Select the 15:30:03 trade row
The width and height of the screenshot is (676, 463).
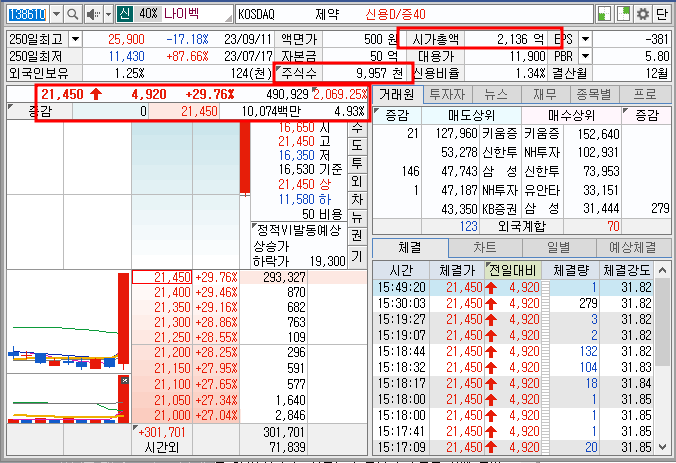pyautogui.click(x=513, y=303)
